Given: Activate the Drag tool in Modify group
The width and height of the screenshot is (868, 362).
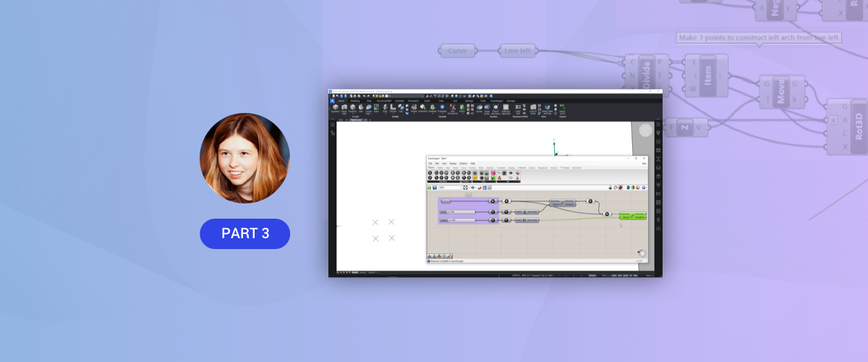Looking at the screenshot, I should tap(386, 109).
